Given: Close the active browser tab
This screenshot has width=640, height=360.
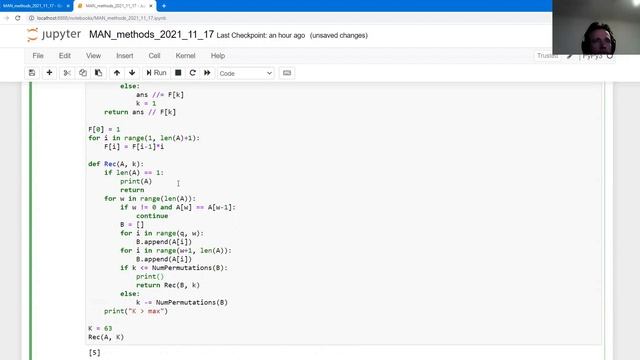Looking at the screenshot, I should (x=151, y=6).
